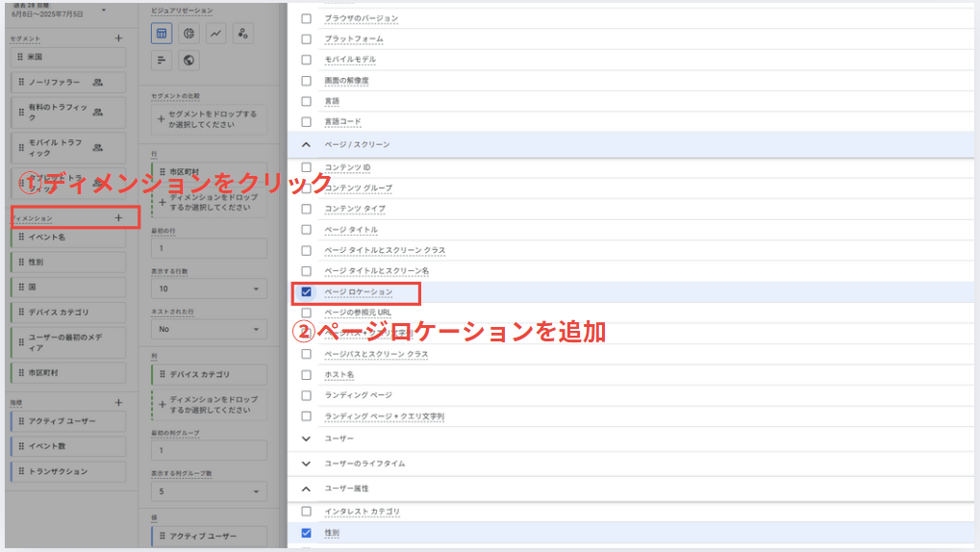
Task: Grab the drag handle of トランザクション metric
Action: point(20,471)
